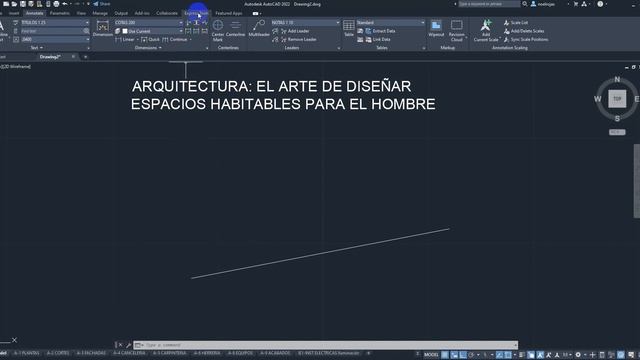
Task: Click the user account name in title bar
Action: (x=545, y=4)
